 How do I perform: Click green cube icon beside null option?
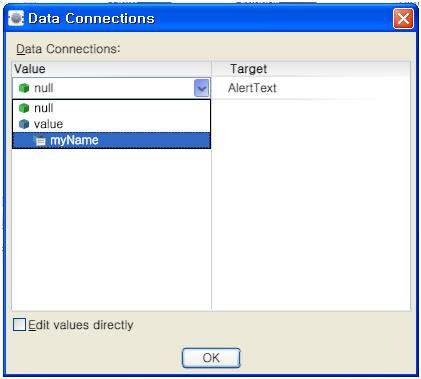(x=24, y=108)
